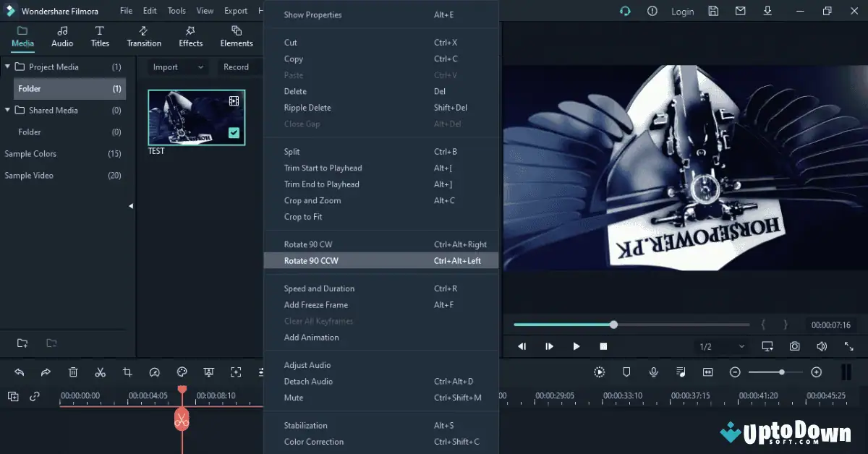Open the playback quality 1/2 dropdown
This screenshot has width=868, height=454.
(x=720, y=346)
